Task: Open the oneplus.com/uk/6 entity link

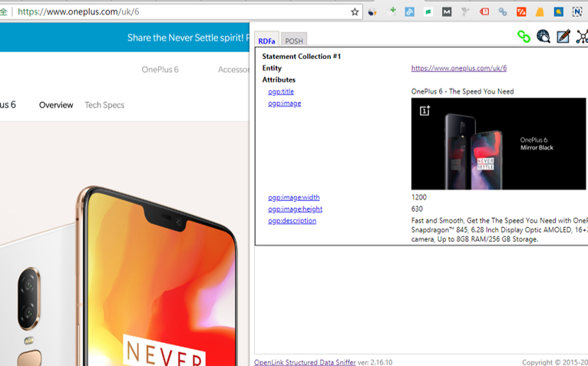Action: tap(458, 68)
